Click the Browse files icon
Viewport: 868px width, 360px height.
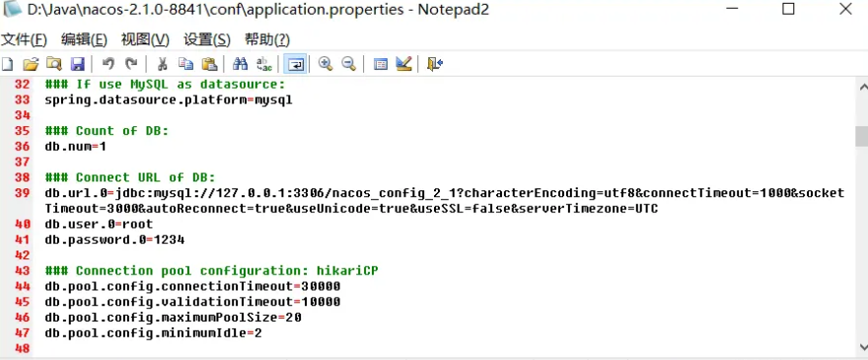coord(53,64)
